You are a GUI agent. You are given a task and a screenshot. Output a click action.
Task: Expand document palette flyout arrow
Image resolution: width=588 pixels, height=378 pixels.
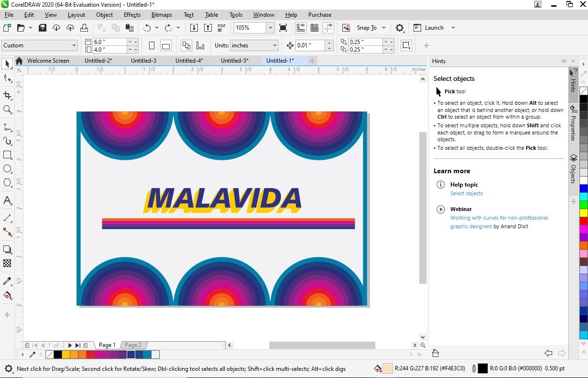click(x=22, y=355)
